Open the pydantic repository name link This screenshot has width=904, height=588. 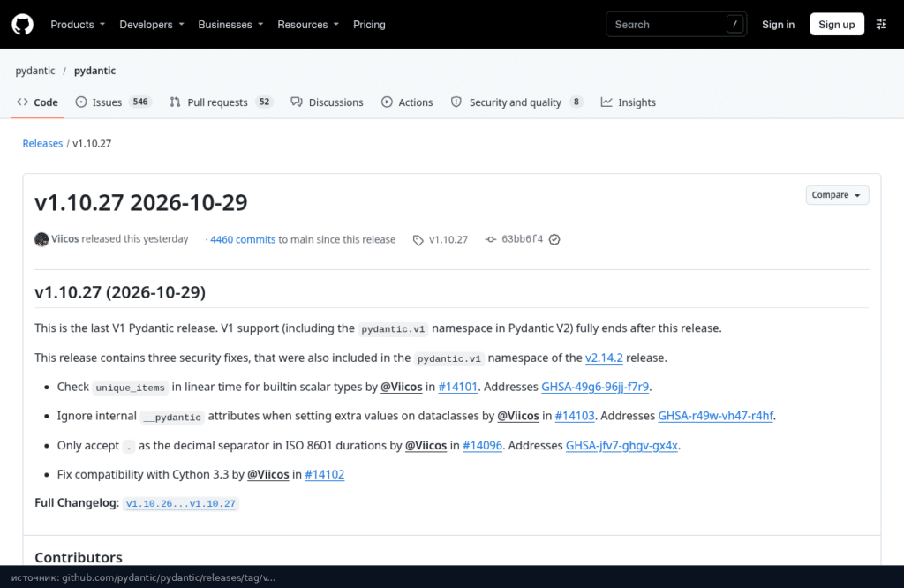pyautogui.click(x=94, y=71)
